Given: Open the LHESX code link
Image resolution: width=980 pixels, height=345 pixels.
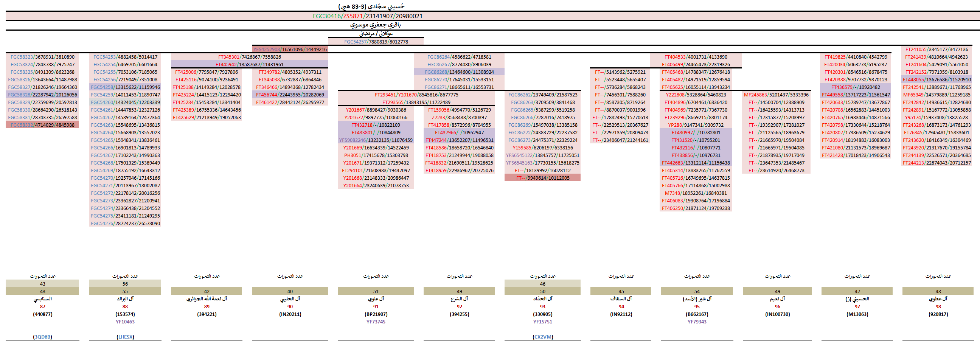Looking at the screenshot, I should pos(125,337).
